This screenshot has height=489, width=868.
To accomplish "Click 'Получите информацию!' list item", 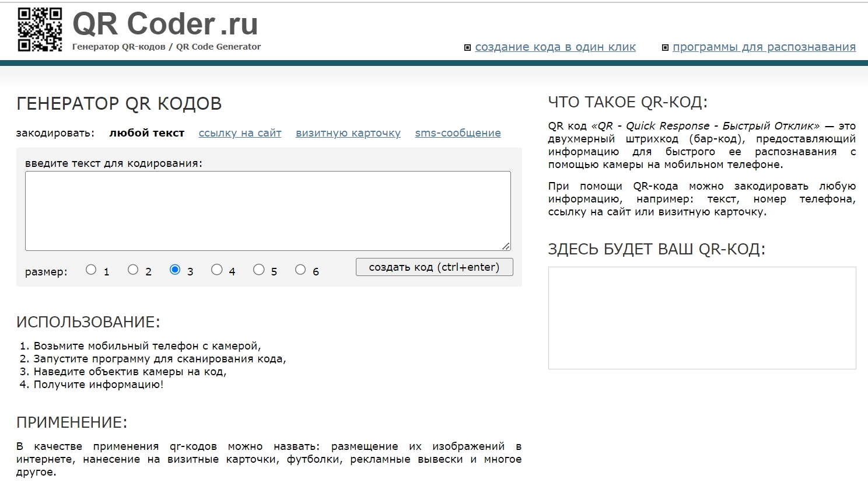I will coord(99,385).
